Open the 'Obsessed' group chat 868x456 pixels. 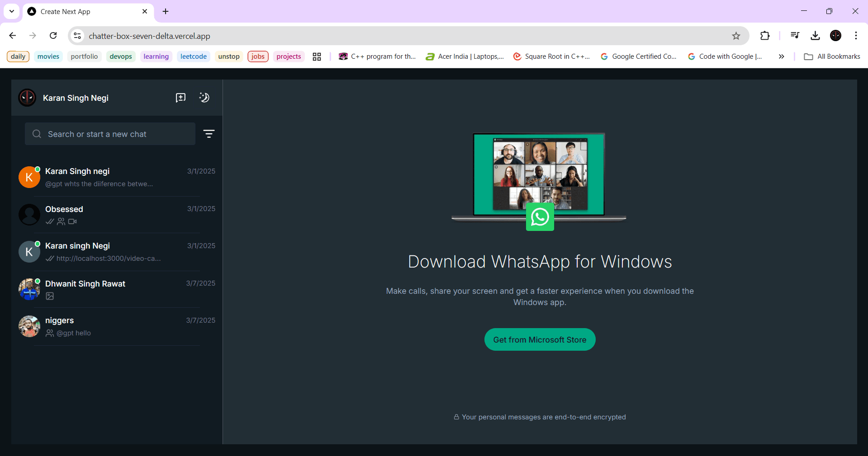coord(117,215)
